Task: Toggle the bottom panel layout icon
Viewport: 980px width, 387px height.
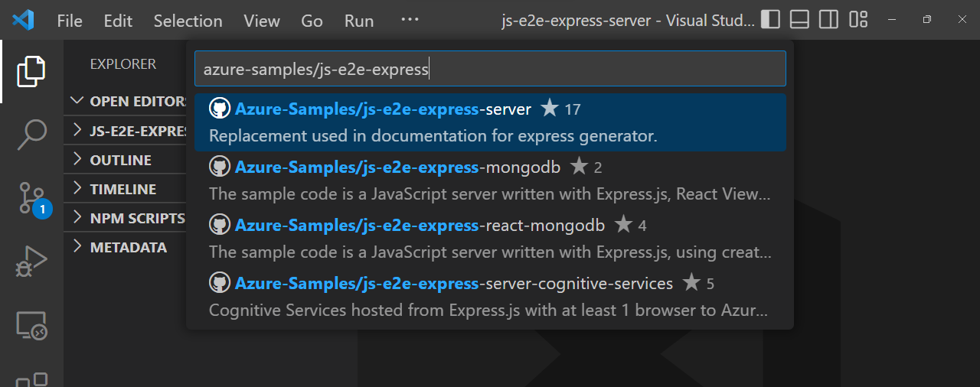Action: click(799, 20)
